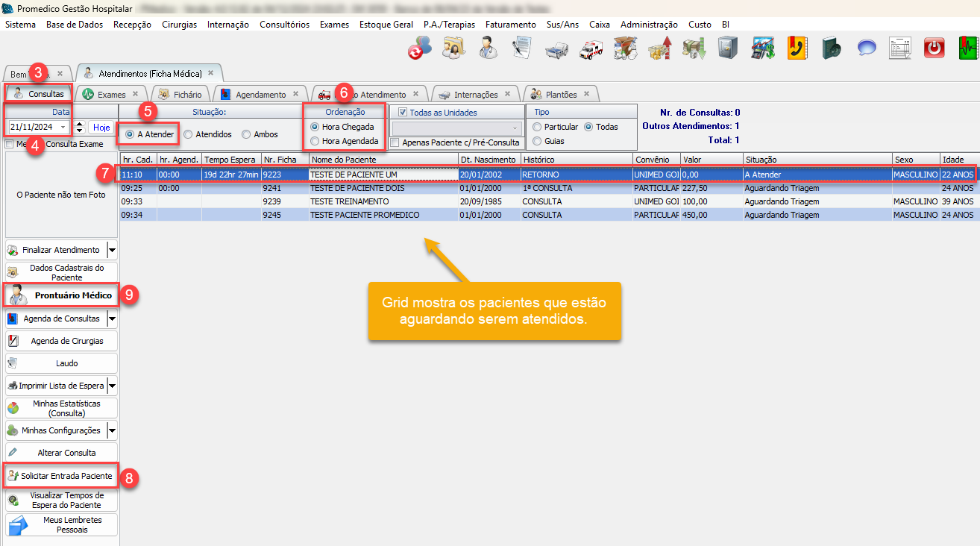
Task: Click the Solicitar Entrada Paciente button
Action: 60,476
